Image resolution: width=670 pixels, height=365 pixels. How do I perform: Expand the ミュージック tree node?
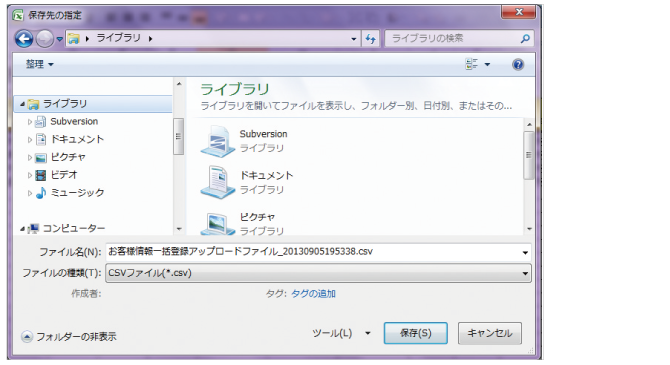point(29,193)
